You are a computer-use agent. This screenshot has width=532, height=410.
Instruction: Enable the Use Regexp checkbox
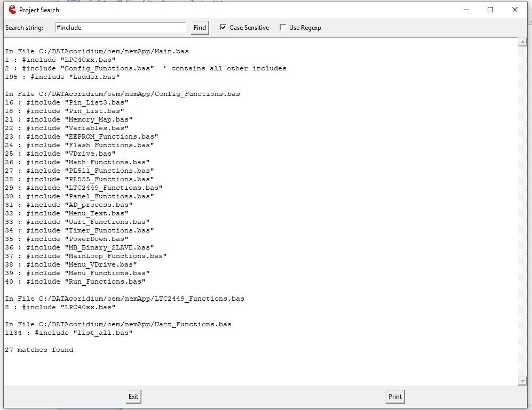click(x=283, y=27)
